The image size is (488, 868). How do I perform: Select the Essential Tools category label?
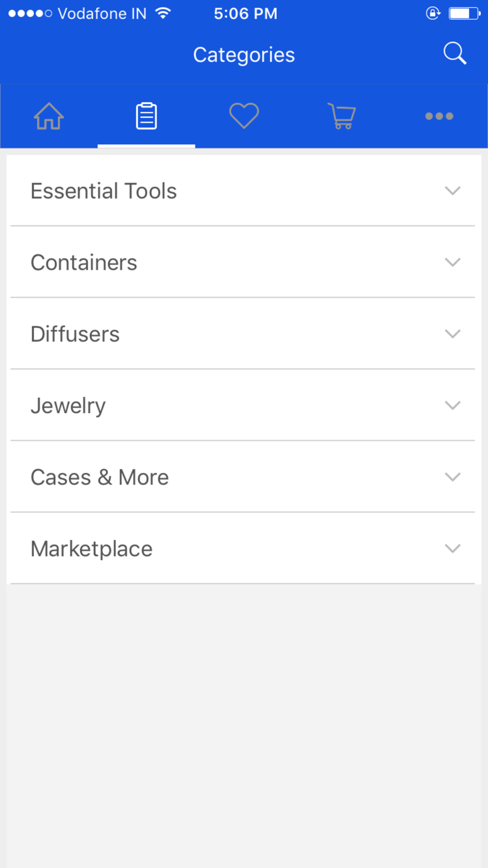pos(103,191)
